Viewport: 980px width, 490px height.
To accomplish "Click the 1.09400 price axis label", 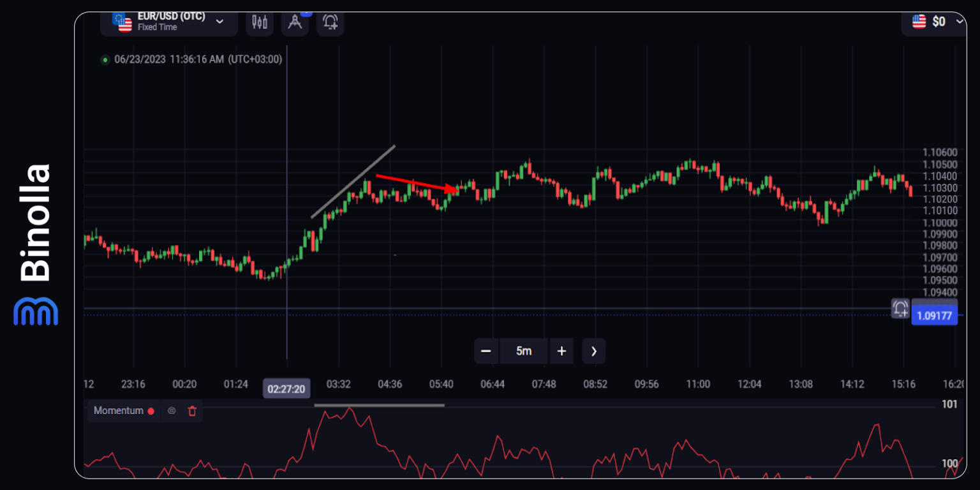I will (x=940, y=292).
